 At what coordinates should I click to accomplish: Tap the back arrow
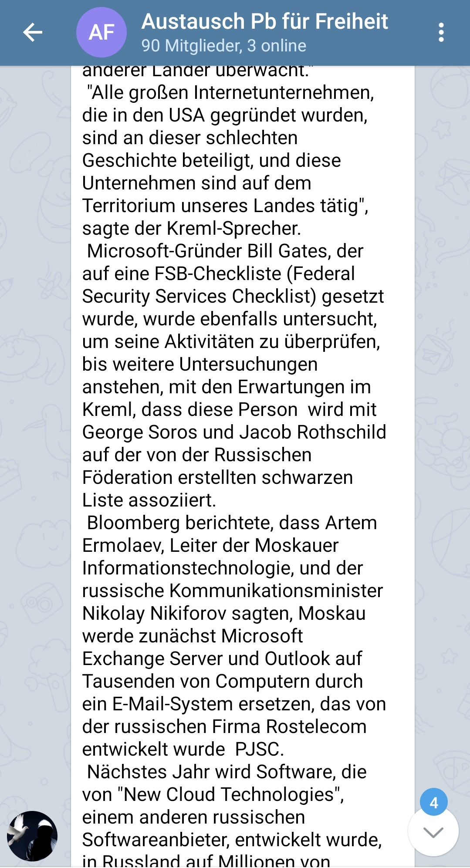pos(33,32)
